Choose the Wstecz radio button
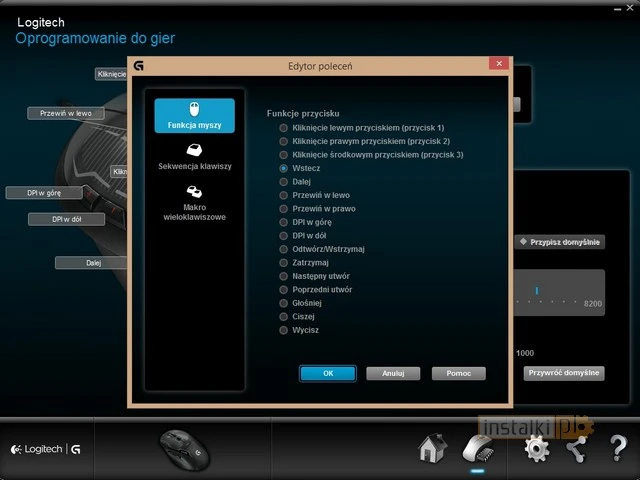 pyautogui.click(x=283, y=168)
